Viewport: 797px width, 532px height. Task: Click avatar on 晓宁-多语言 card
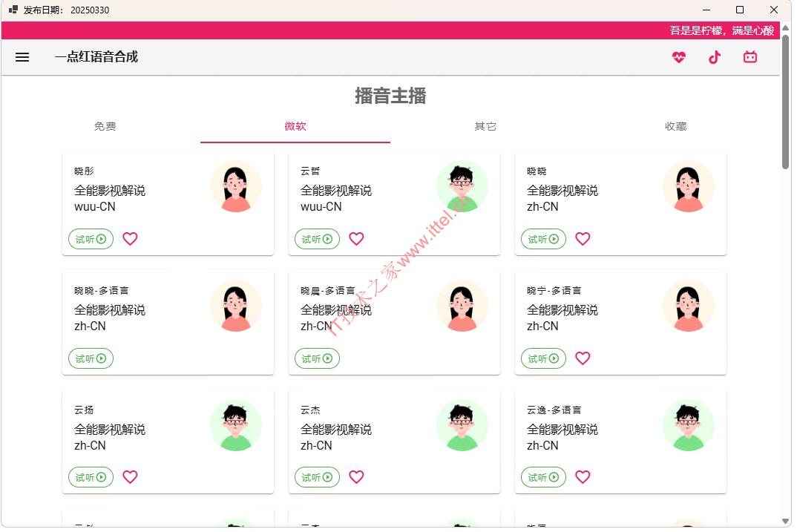click(x=688, y=306)
